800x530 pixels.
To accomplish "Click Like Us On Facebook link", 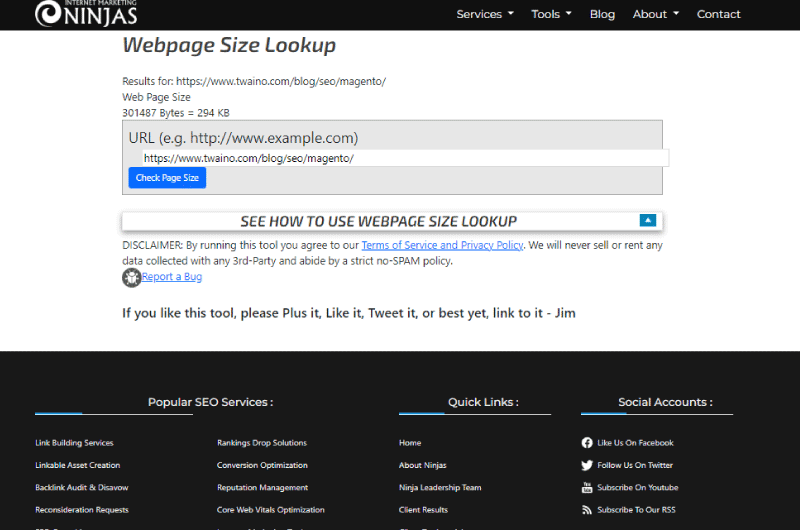I will pyautogui.click(x=635, y=443).
